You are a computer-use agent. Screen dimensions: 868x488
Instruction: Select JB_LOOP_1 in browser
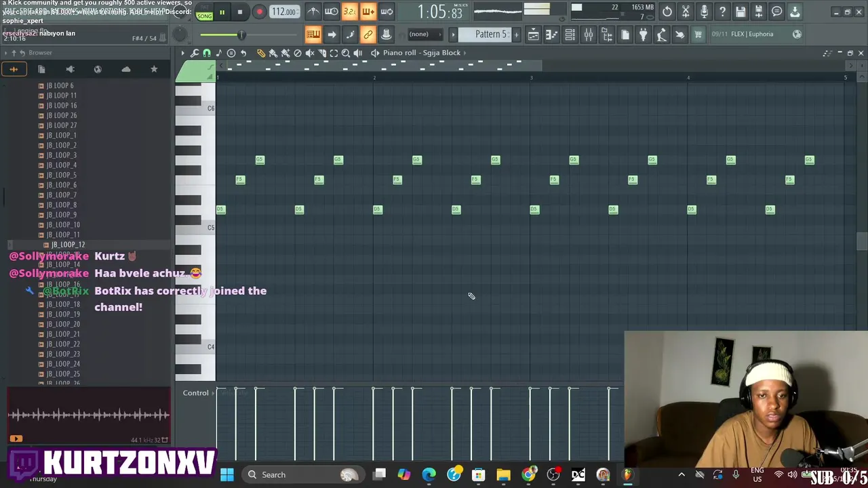tap(61, 136)
